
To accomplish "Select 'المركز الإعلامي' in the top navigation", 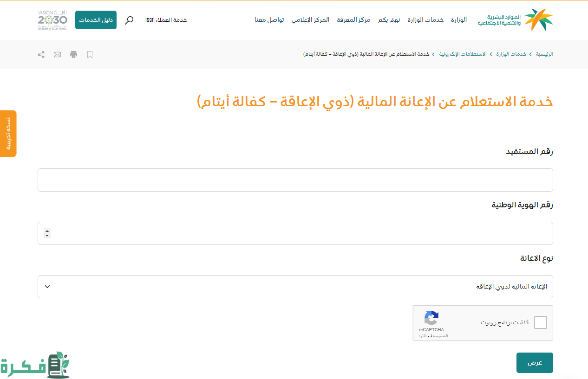I will [310, 20].
